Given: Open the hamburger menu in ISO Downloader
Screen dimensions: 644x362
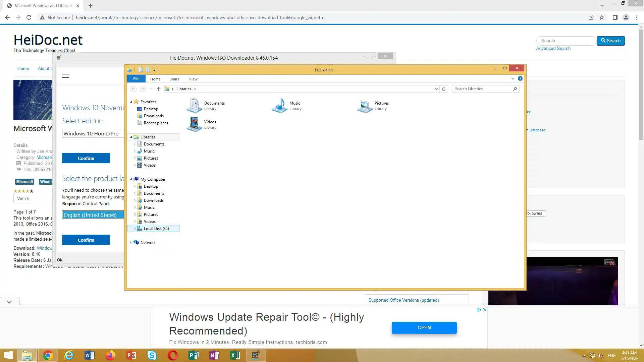Looking at the screenshot, I should (65, 76).
